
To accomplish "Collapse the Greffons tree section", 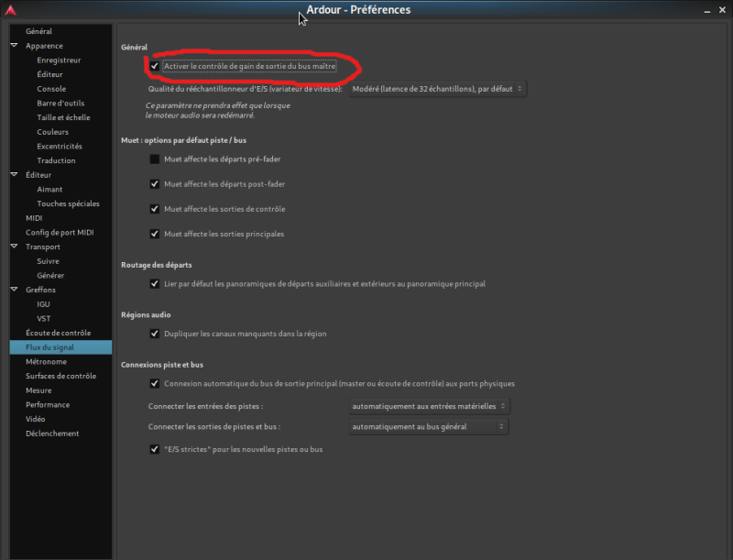I will coord(14,290).
